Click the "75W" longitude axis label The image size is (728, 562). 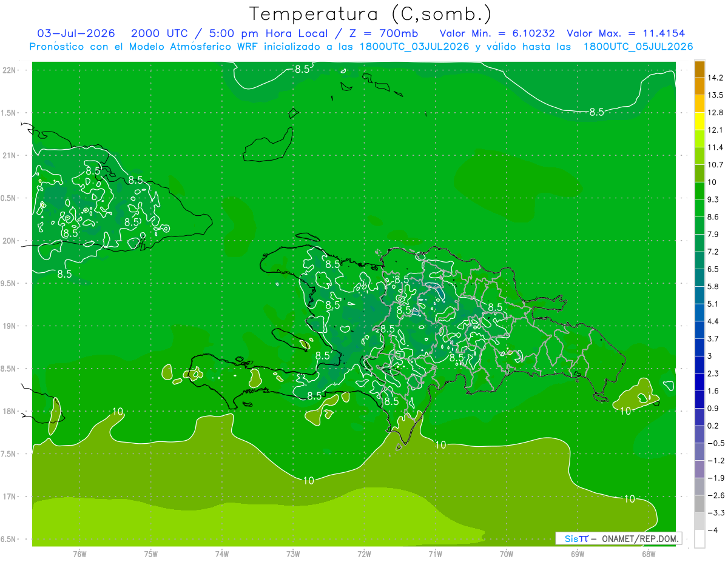150,554
